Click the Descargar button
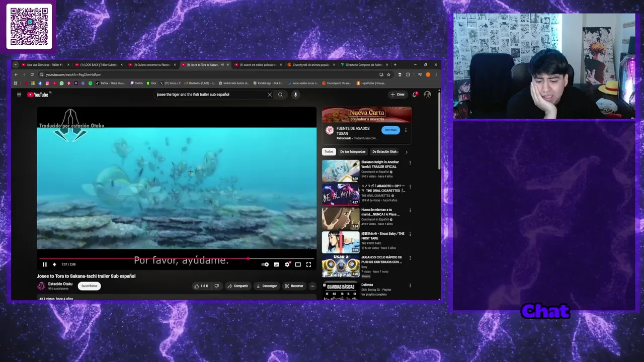This screenshot has height=362, width=644. 267,286
